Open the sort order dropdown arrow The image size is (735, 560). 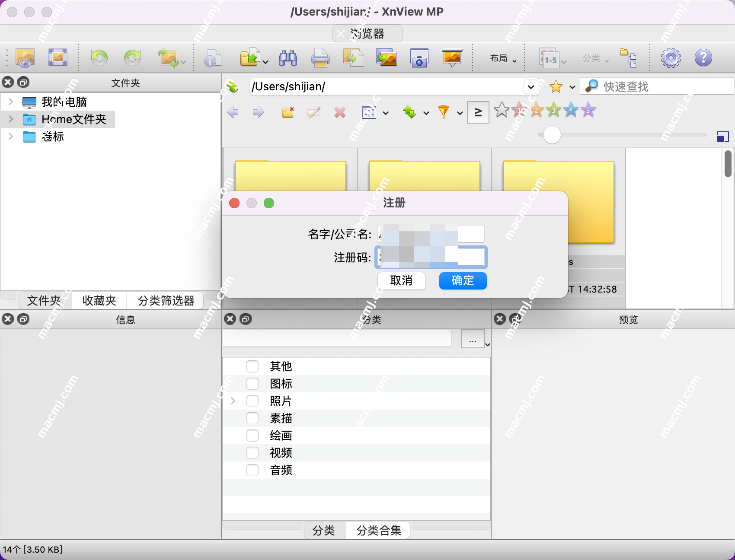pos(426,113)
